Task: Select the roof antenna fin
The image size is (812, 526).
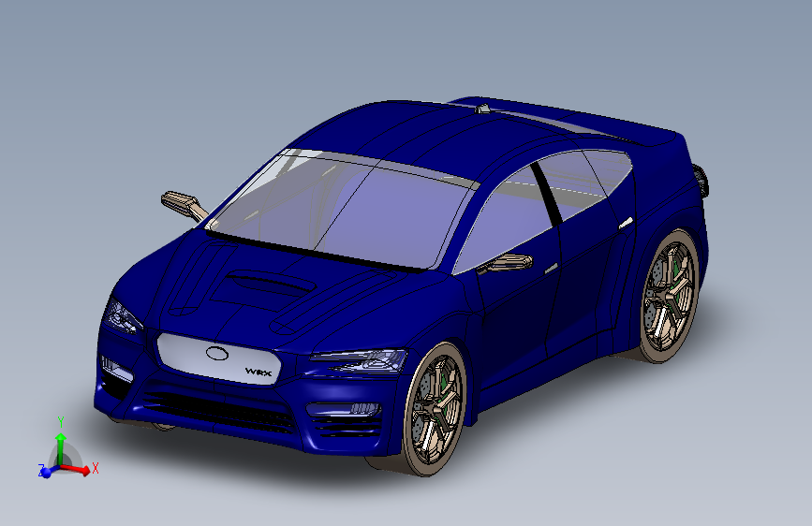Action: tap(482, 109)
